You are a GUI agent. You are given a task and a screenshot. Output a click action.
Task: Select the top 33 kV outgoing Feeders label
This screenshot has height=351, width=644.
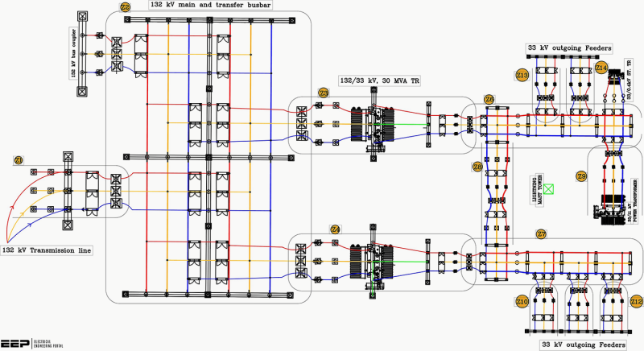(x=569, y=48)
